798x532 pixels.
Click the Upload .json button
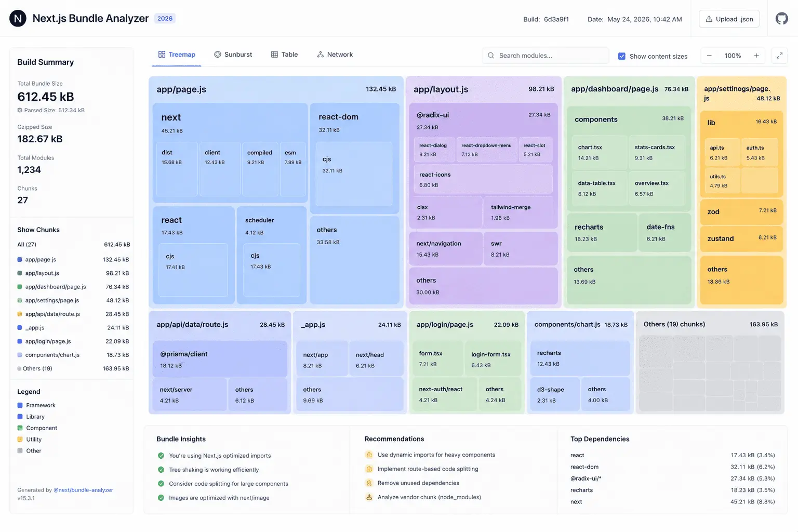(729, 19)
